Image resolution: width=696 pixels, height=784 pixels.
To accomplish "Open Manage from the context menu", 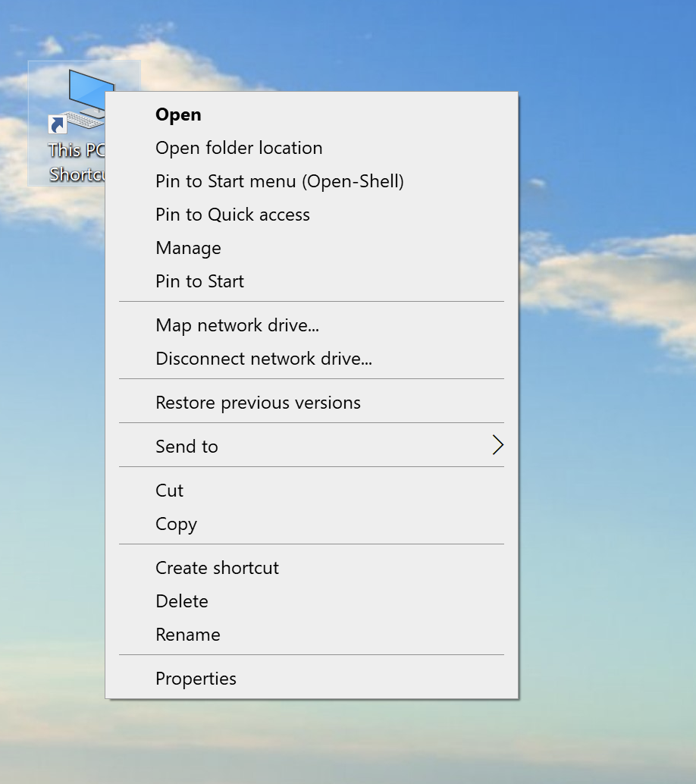I will (x=188, y=248).
